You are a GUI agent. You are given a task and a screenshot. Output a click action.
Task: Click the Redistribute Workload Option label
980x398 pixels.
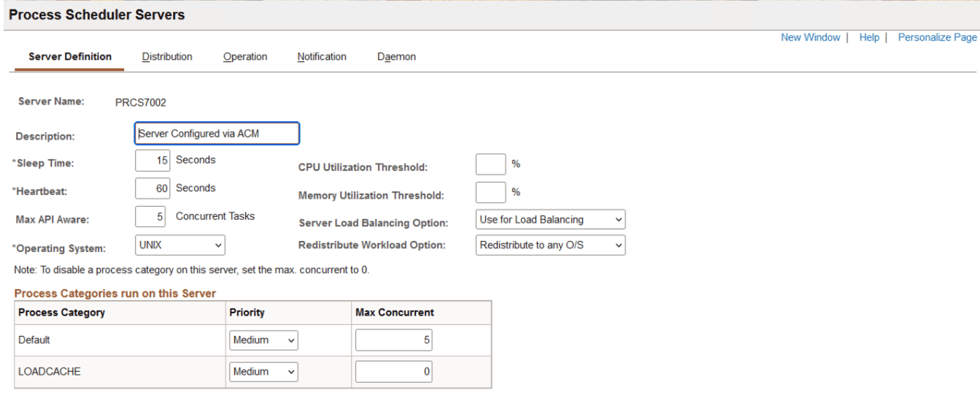tap(372, 245)
